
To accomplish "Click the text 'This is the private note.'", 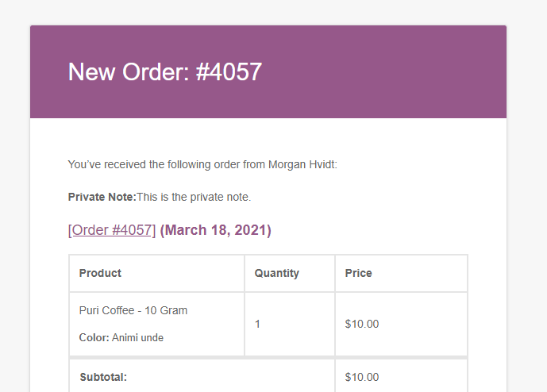I will tap(194, 197).
